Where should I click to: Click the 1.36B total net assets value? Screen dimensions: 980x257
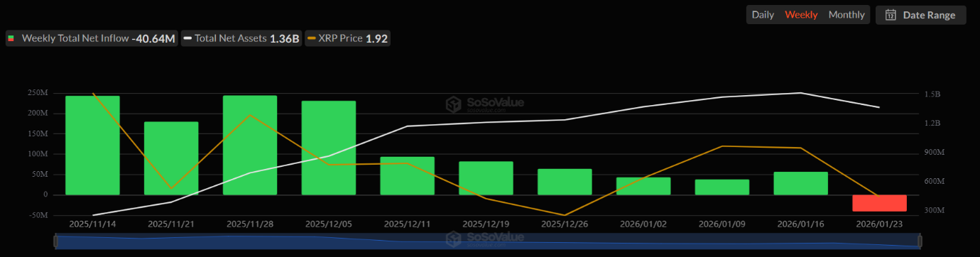pos(285,38)
